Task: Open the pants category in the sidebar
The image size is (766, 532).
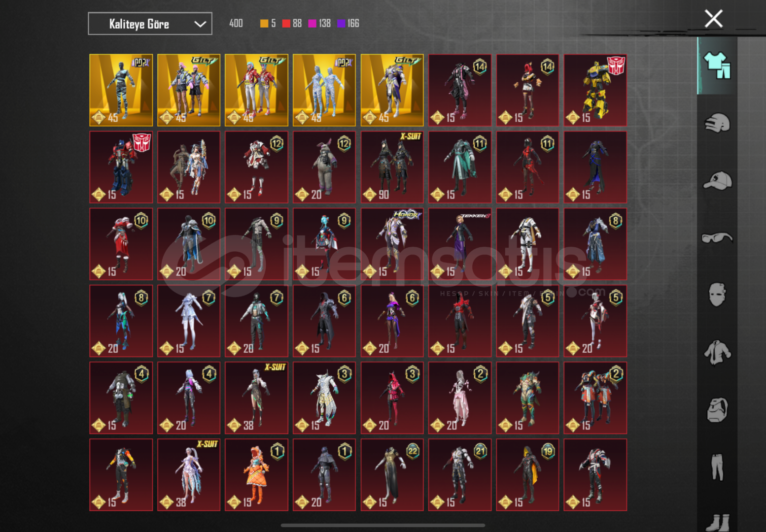Action: (717, 467)
